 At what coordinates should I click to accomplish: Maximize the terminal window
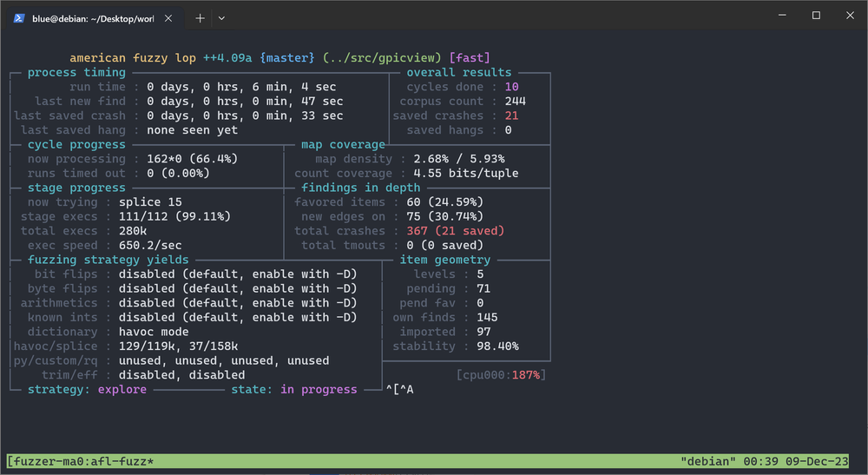(x=816, y=16)
